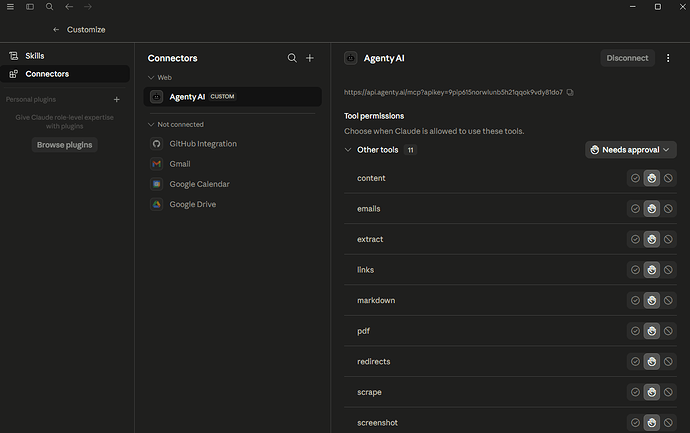The width and height of the screenshot is (690, 433).
Task: Maximize the application window
Action: point(658,7)
